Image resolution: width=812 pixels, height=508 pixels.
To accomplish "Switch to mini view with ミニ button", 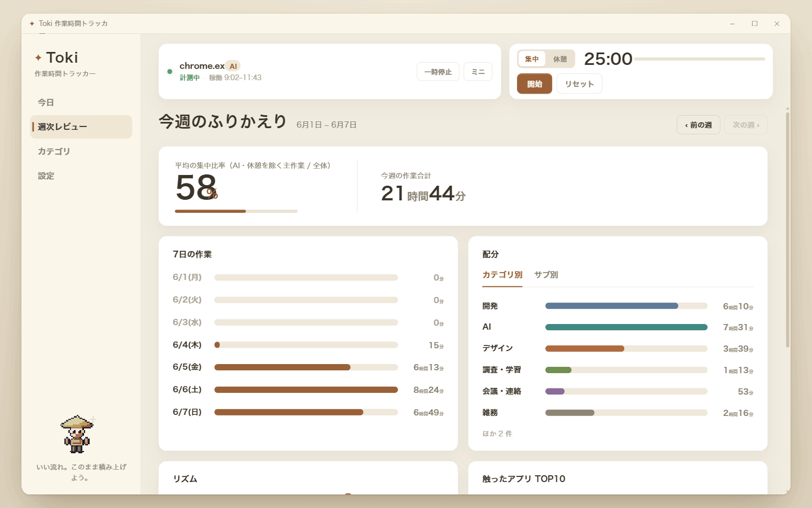I will 478,72.
